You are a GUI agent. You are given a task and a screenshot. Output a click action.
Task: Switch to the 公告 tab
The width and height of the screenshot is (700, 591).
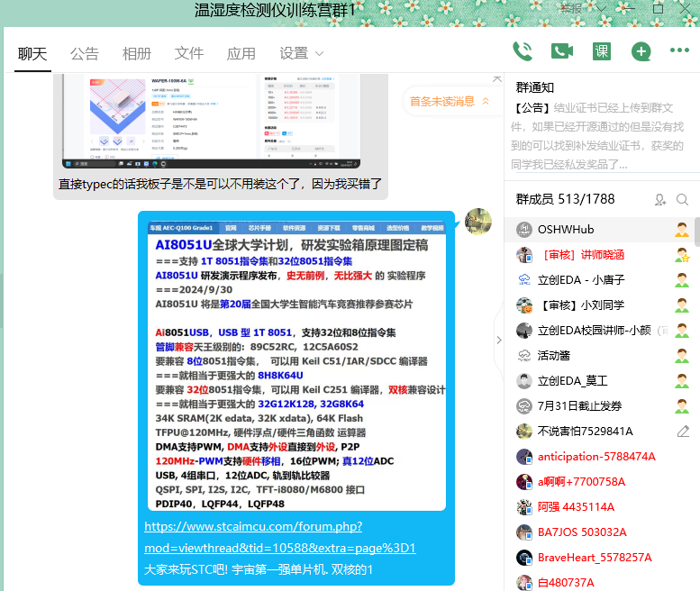coord(85,53)
